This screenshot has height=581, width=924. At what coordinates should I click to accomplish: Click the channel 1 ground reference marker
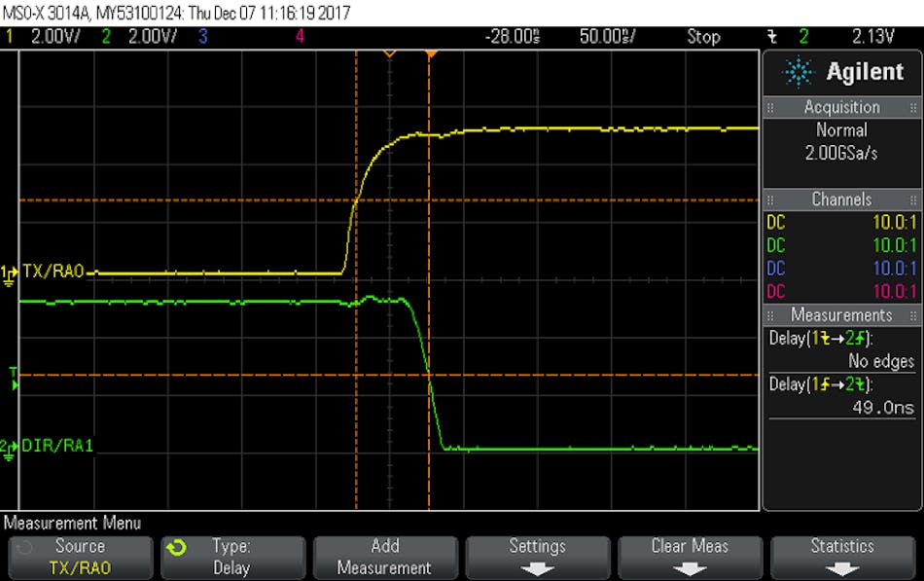click(x=10, y=272)
